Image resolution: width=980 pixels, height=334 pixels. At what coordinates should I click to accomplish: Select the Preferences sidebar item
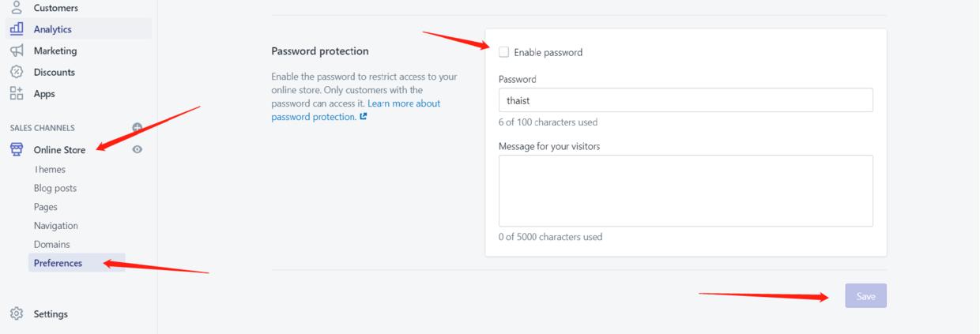[58, 263]
